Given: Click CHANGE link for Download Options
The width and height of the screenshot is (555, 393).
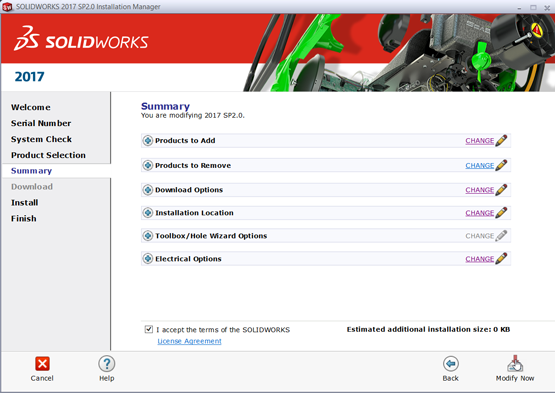Looking at the screenshot, I should point(480,190).
